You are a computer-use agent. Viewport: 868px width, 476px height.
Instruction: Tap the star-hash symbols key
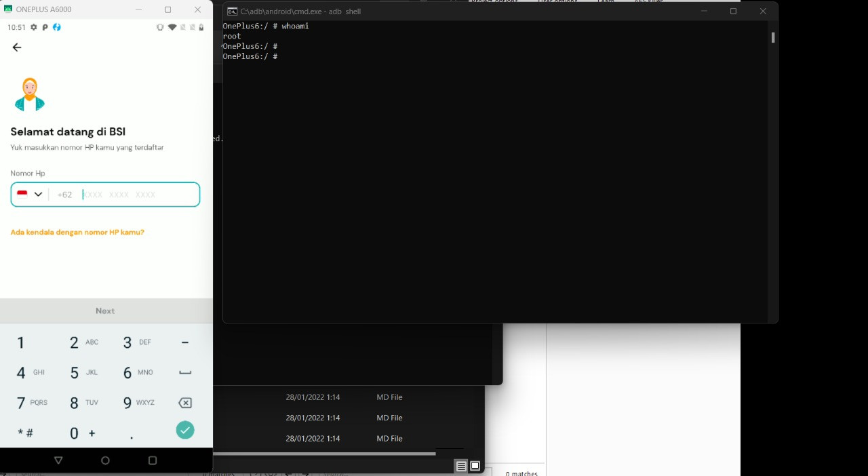26,433
